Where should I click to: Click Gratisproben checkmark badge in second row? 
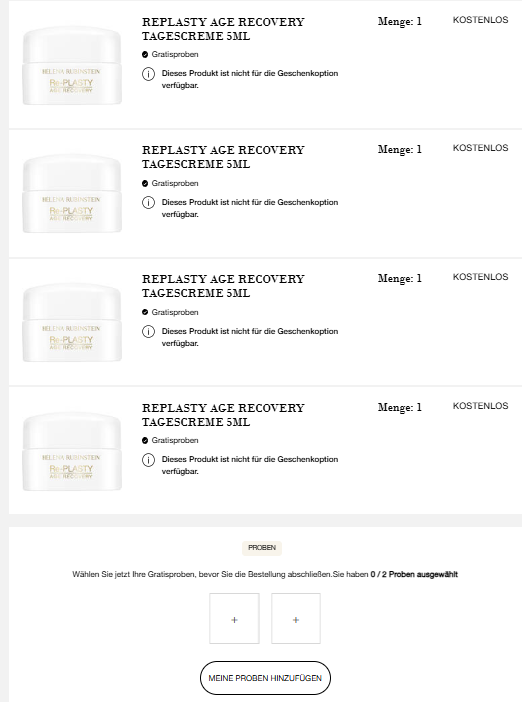pos(145,184)
